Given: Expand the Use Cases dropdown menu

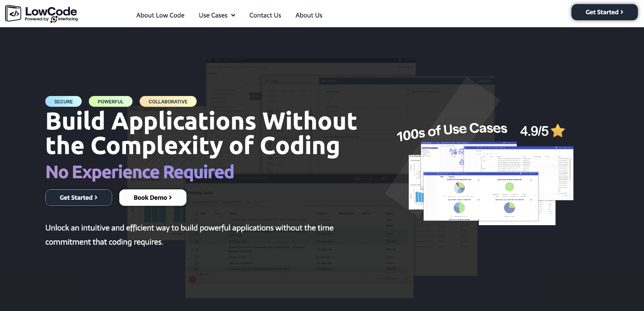Looking at the screenshot, I should click(217, 15).
